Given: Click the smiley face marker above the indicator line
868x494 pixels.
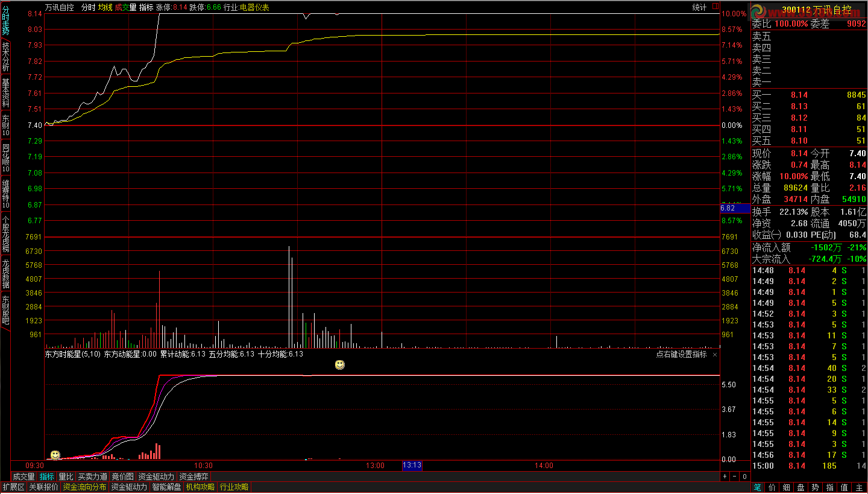Looking at the screenshot, I should 340,365.
